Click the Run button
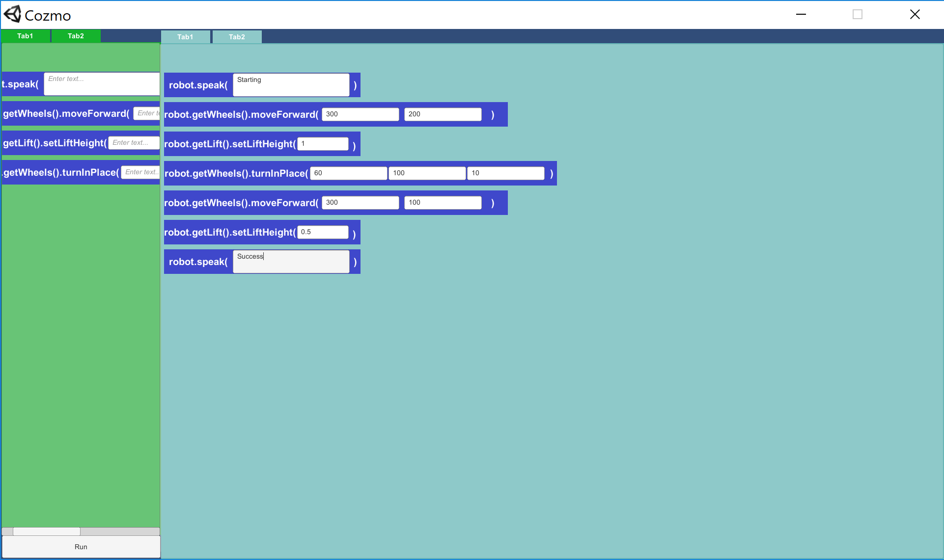Screen dimensions: 944x560 click(x=81, y=546)
